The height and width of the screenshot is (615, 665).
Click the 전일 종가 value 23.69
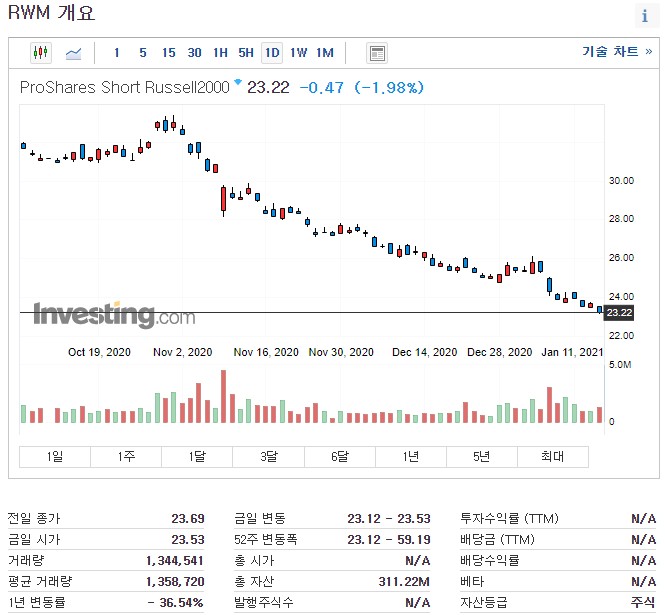tap(188, 518)
